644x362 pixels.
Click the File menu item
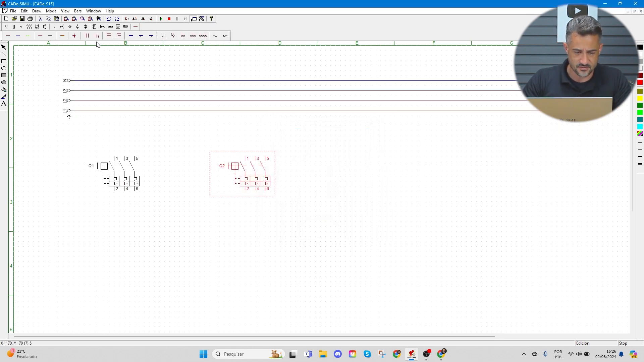pyautogui.click(x=13, y=11)
